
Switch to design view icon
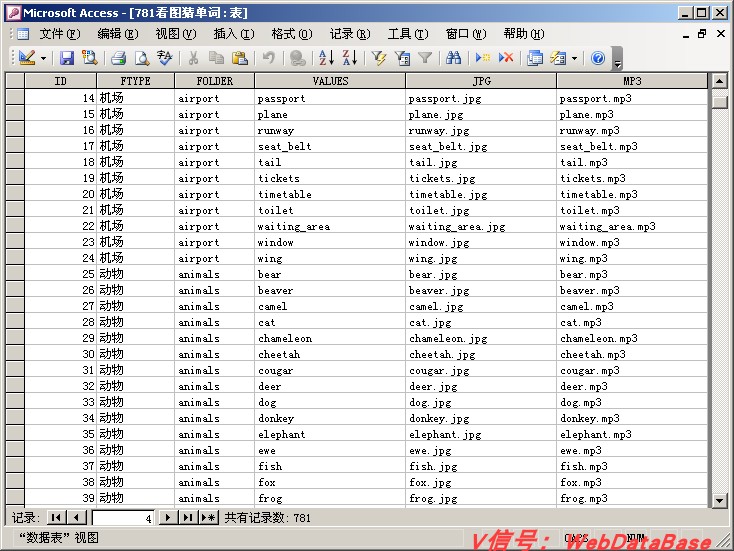pyautogui.click(x=27, y=58)
